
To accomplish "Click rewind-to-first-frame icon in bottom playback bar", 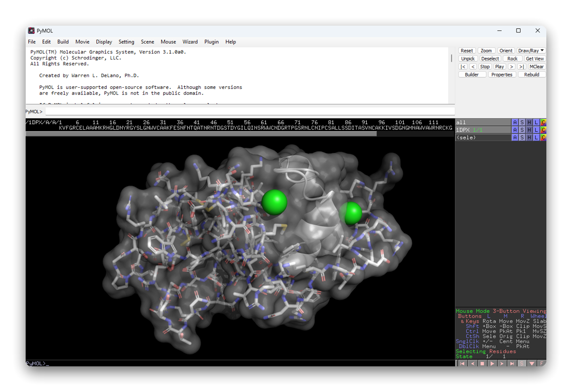I will 462,364.
